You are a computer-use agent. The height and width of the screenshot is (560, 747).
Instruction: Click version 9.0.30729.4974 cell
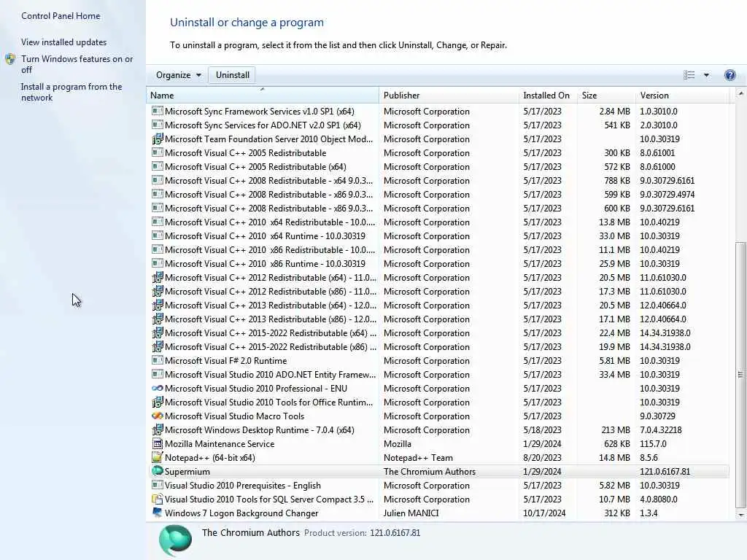pyautogui.click(x=667, y=194)
